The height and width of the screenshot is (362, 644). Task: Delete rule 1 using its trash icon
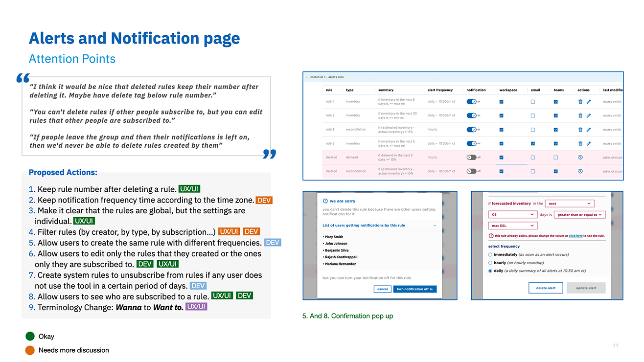(580, 102)
